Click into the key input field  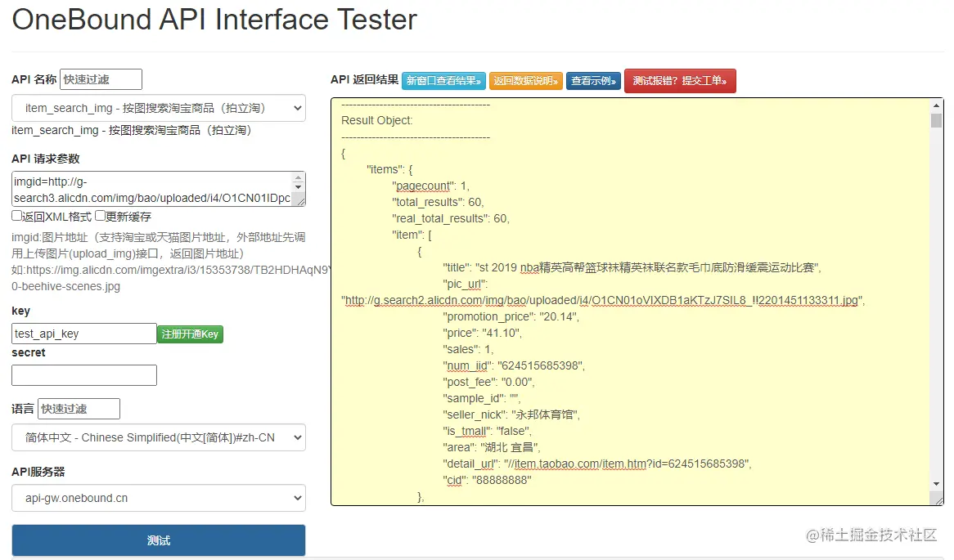[x=83, y=334]
